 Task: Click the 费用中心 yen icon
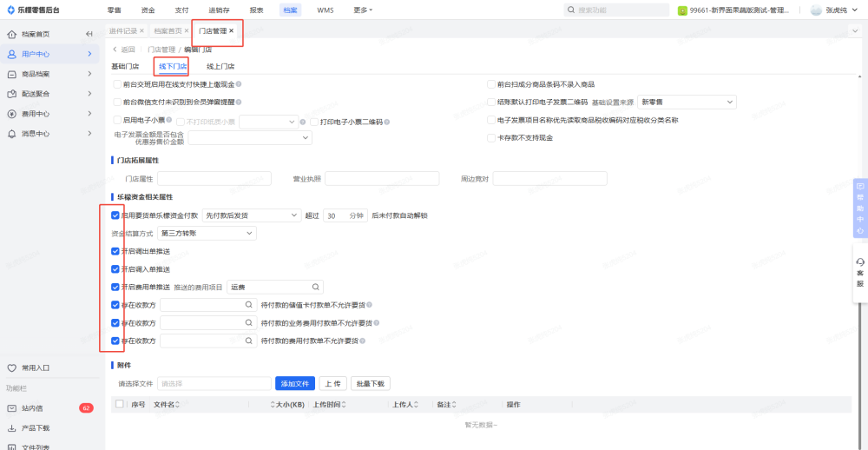coord(11,114)
